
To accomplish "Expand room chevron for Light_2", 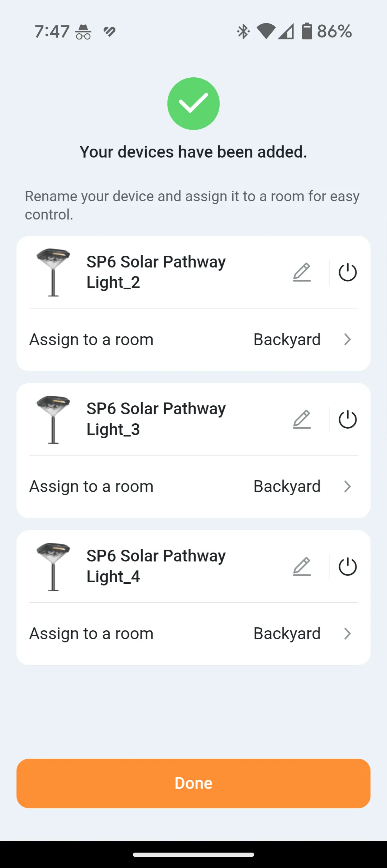I will pos(347,339).
